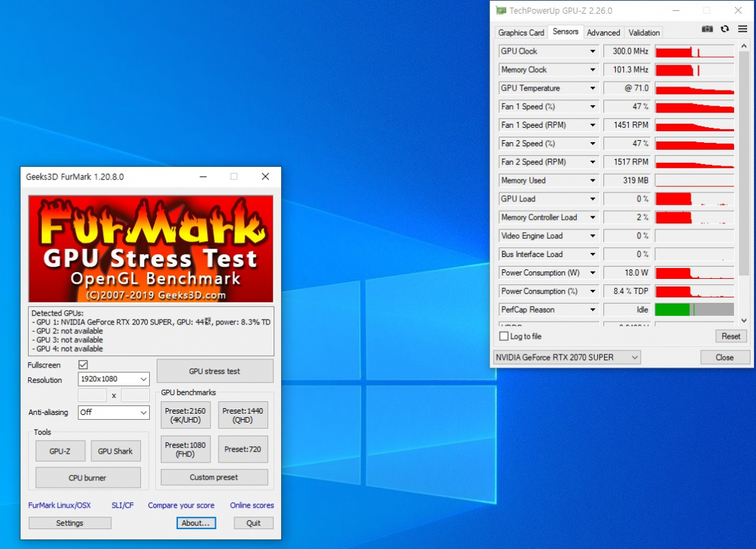The width and height of the screenshot is (756, 549).
Task: Run the Preset:720 benchmark
Action: [243, 449]
